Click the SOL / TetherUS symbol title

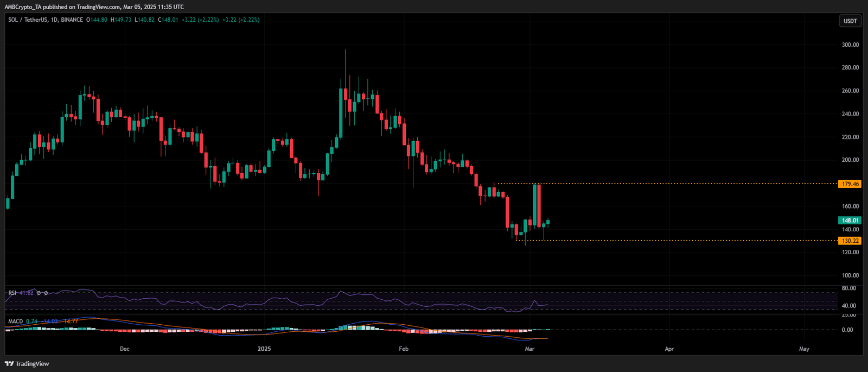25,20
